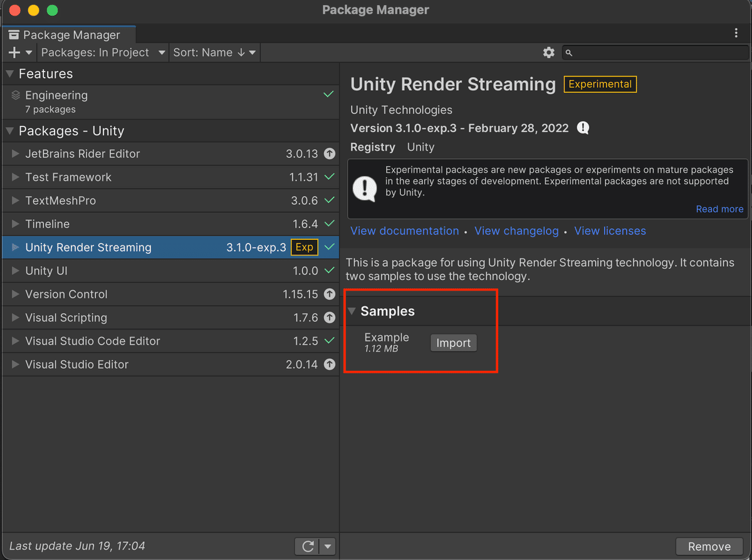
Task: Click update arrow icon for Version Control
Action: pos(330,294)
